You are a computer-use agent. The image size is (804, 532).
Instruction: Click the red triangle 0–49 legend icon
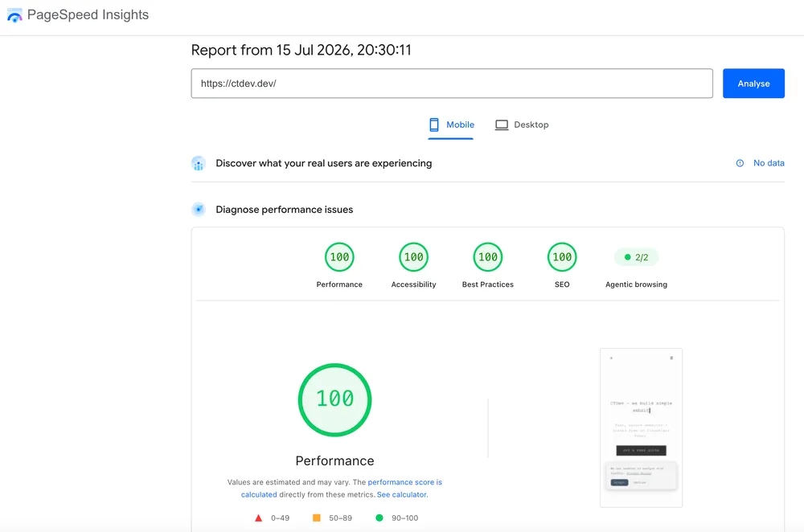[258, 518]
